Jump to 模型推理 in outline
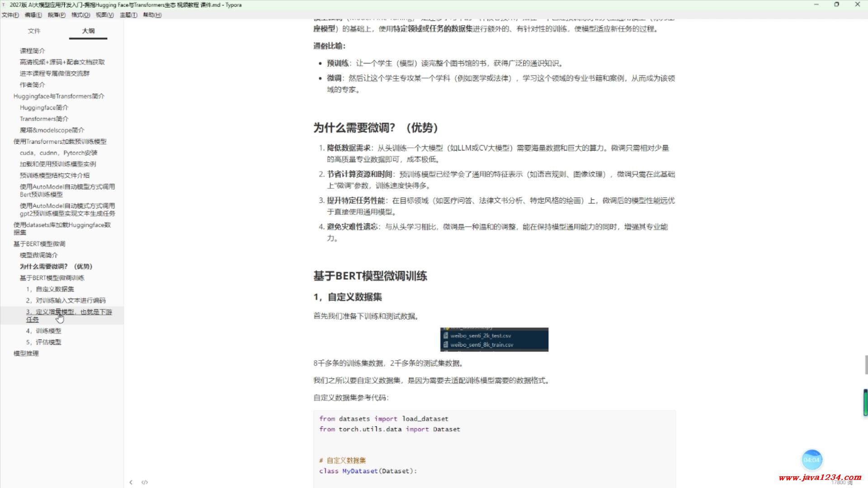 click(26, 353)
